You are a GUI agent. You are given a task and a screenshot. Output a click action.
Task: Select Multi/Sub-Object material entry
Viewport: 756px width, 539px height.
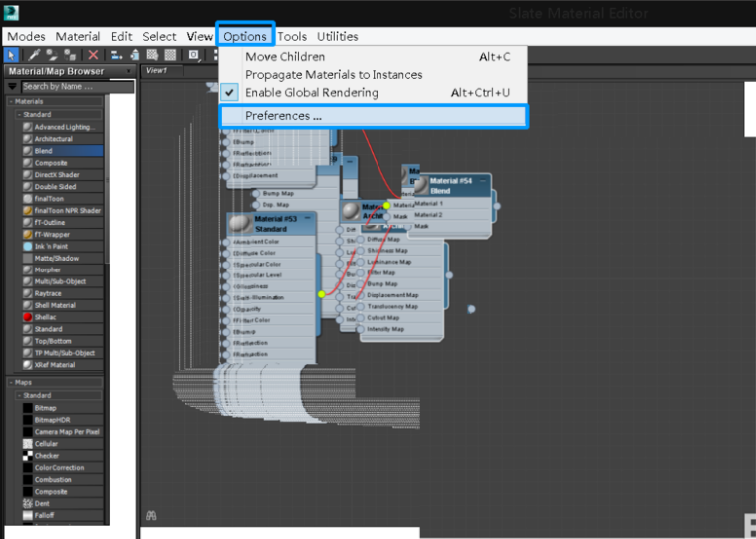tap(62, 281)
